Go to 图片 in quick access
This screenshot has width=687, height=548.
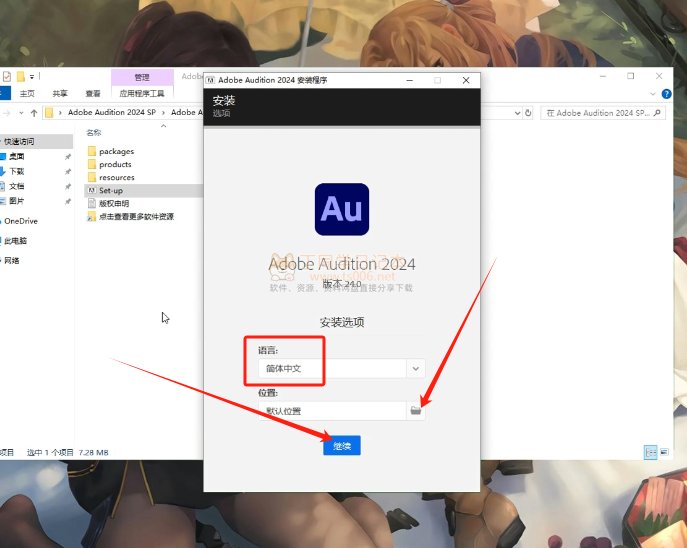coord(17,201)
